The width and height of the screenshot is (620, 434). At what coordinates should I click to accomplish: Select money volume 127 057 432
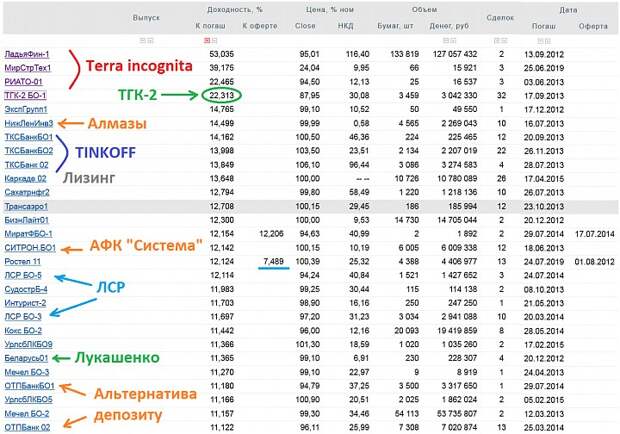point(455,54)
